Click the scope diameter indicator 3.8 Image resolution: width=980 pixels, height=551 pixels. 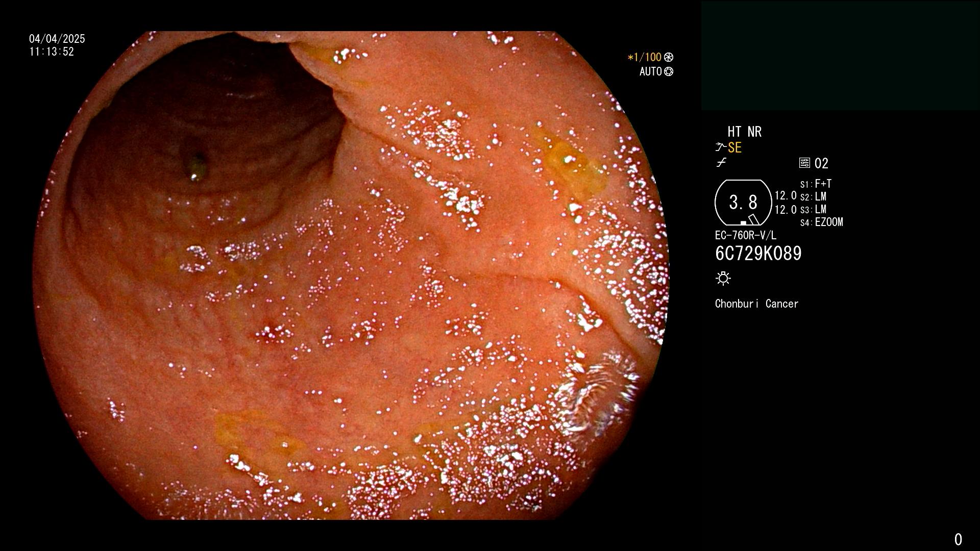[x=743, y=203]
